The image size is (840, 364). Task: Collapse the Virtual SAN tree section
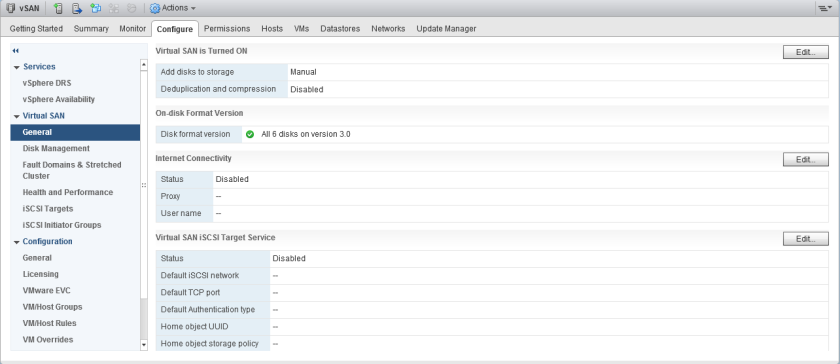[17, 116]
